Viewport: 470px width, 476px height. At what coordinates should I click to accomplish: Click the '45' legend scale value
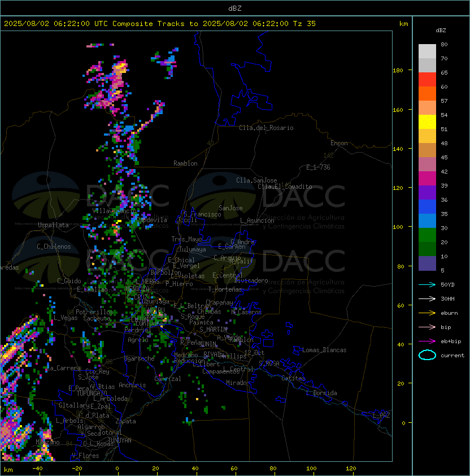pyautogui.click(x=444, y=157)
